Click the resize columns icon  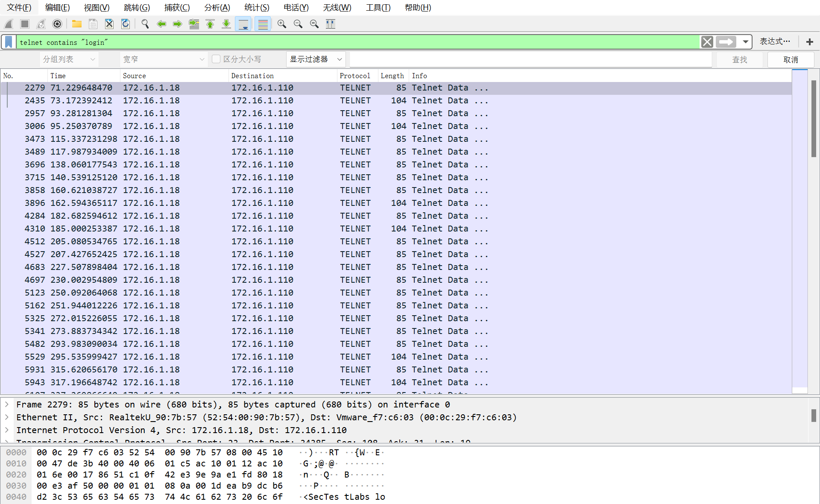(331, 24)
